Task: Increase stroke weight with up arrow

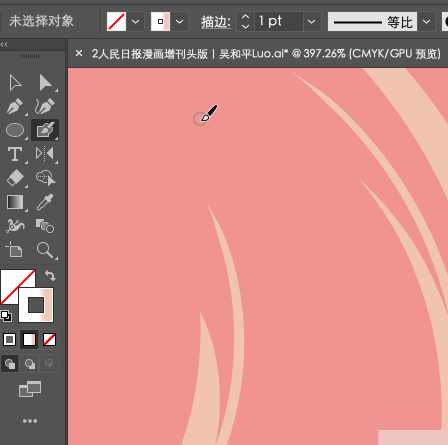Action: click(245, 17)
